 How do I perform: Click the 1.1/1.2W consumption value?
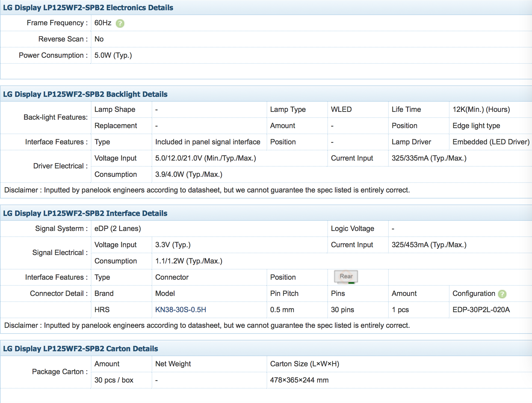coord(189,261)
